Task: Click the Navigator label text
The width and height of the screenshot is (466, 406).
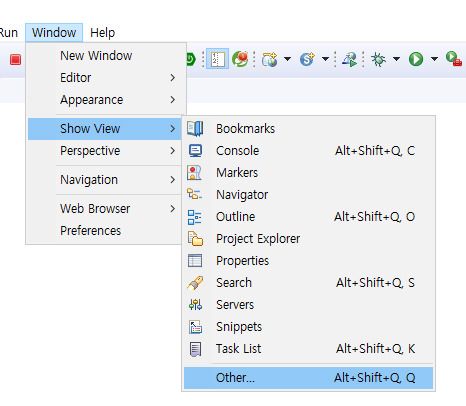Action: pos(242,195)
